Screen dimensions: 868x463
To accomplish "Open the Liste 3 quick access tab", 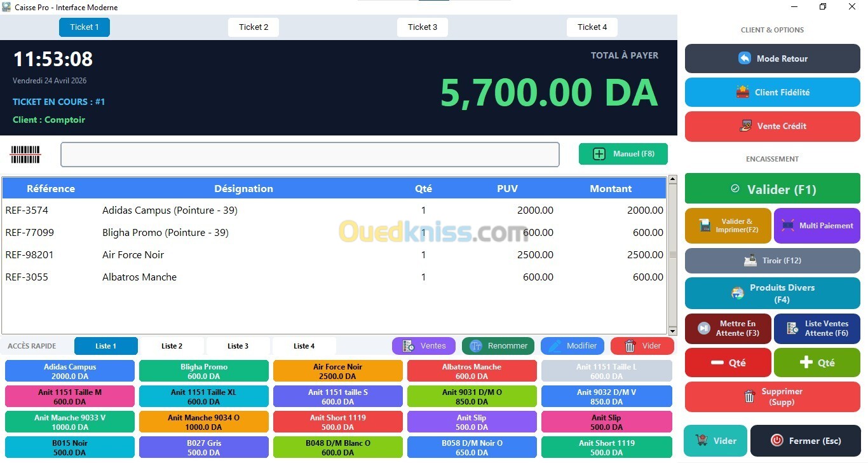I will (238, 346).
